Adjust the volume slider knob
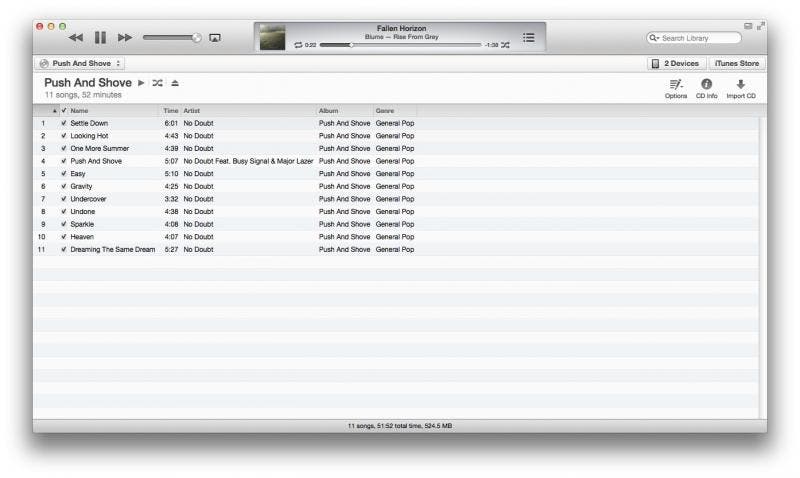Viewport: 800px width, 478px height. point(196,38)
